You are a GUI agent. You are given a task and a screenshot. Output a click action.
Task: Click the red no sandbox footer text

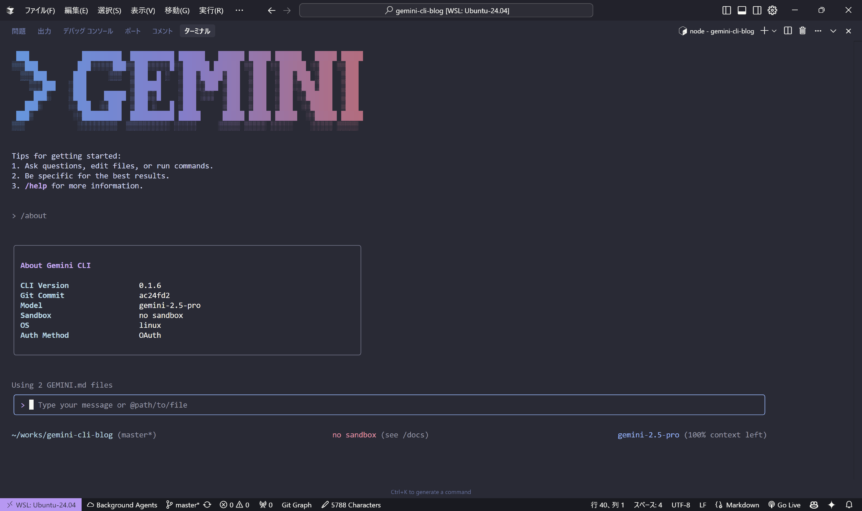(x=354, y=435)
